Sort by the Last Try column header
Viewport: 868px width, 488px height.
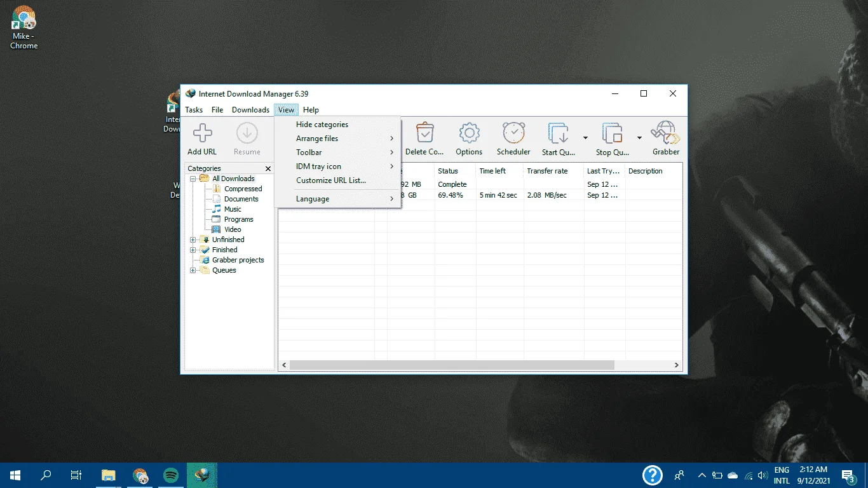click(x=605, y=171)
